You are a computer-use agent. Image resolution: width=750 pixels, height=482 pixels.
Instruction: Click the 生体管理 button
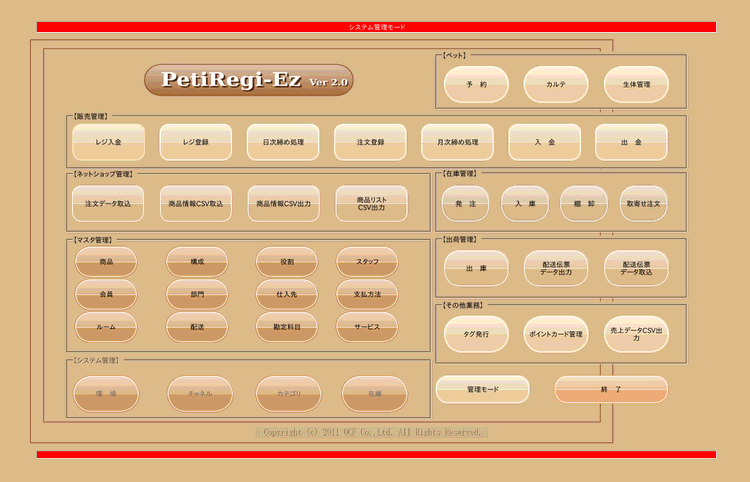pyautogui.click(x=636, y=84)
